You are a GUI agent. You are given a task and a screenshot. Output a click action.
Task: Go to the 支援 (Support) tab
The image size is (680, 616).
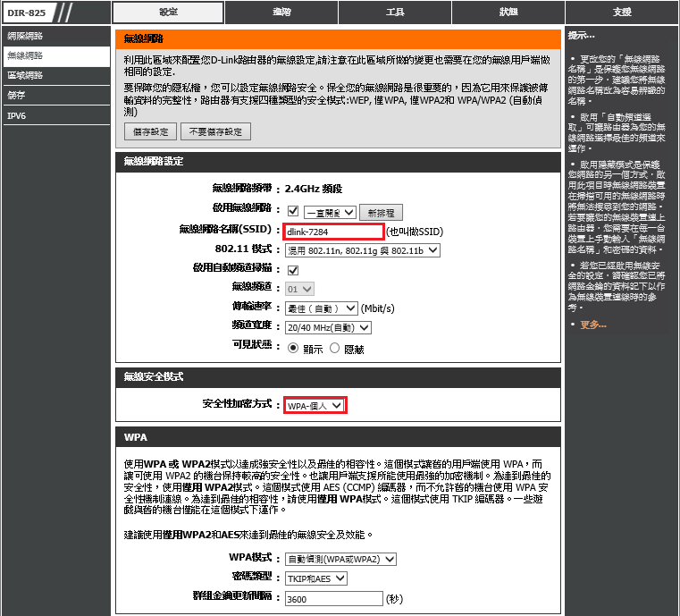[x=622, y=12]
